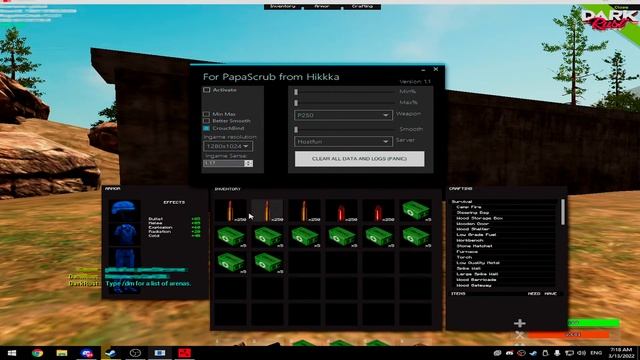The height and width of the screenshot is (360, 640).
Task: Select Low Quality Metal in Crafting list
Action: pos(478,263)
